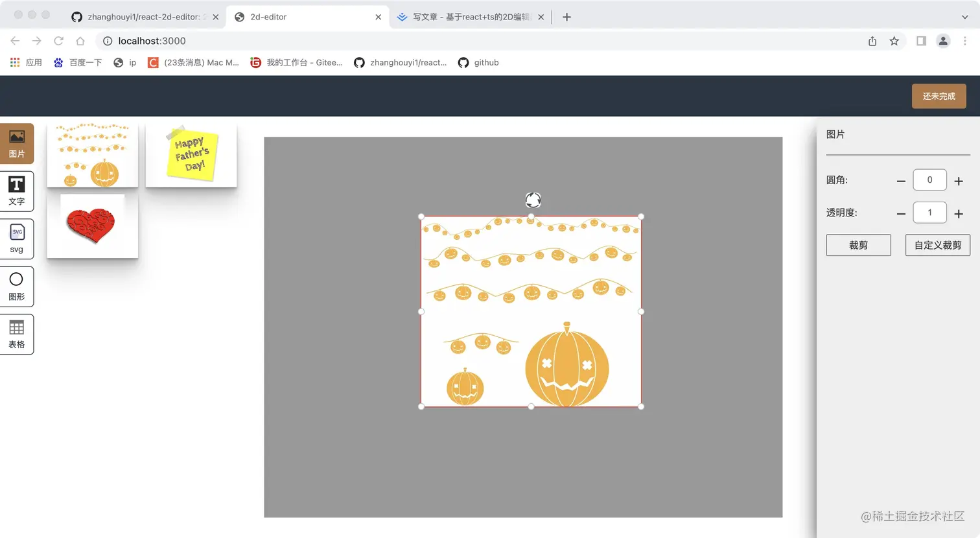Viewport: 980px width, 538px height.
Task: View site information icon
Action: (x=108, y=41)
